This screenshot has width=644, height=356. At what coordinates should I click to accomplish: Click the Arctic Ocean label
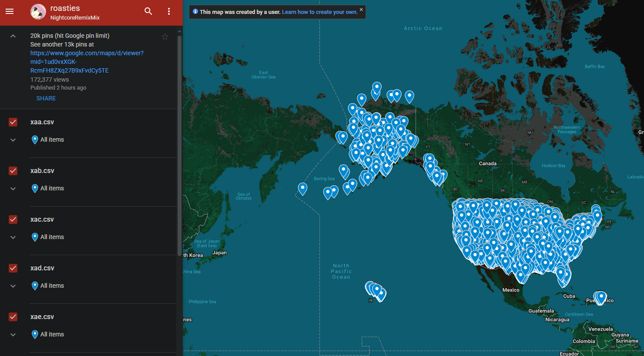[x=423, y=28]
